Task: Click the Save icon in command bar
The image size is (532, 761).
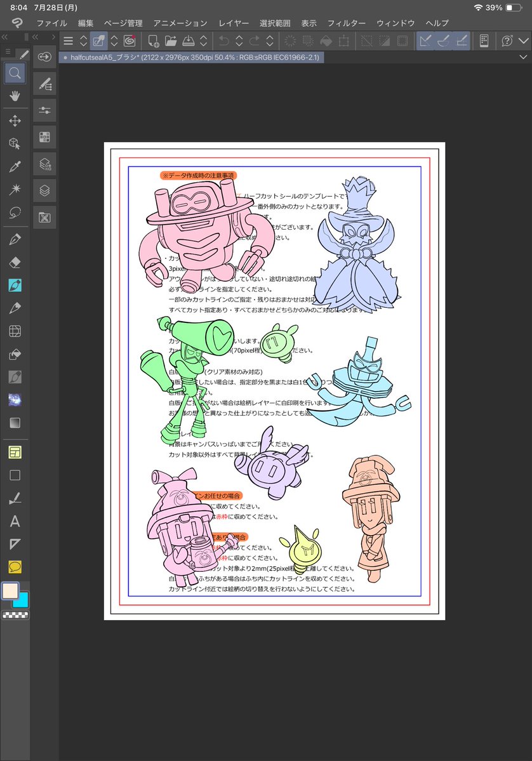Action: click(x=189, y=41)
